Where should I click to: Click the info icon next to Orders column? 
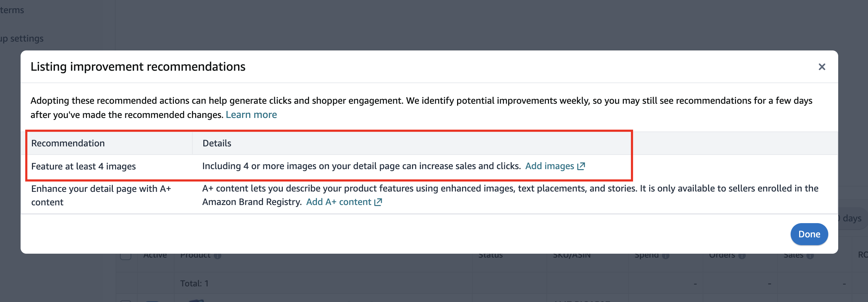tap(742, 256)
